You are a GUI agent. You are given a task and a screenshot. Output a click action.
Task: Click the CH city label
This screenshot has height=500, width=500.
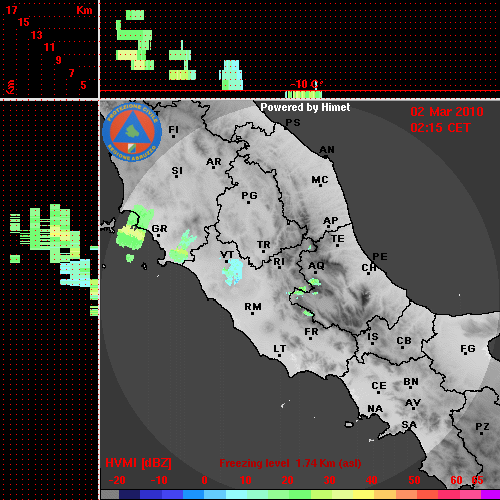(x=369, y=268)
